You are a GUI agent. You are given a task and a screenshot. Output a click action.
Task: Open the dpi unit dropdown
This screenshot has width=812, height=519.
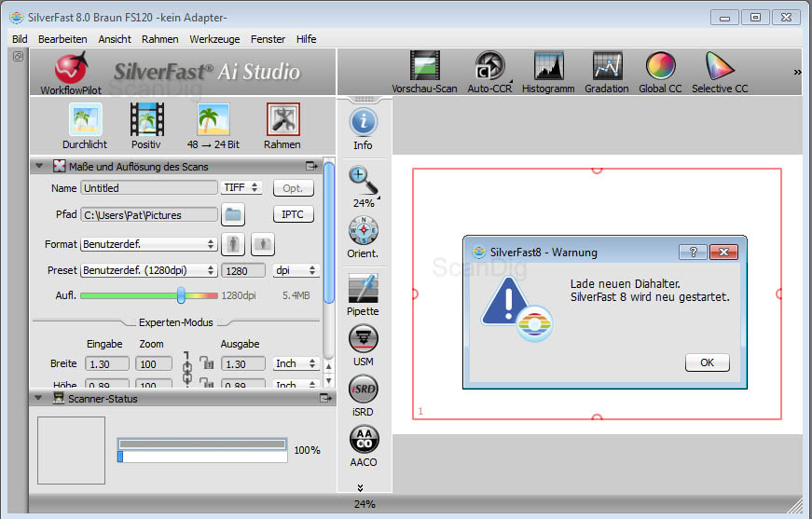pyautogui.click(x=296, y=270)
